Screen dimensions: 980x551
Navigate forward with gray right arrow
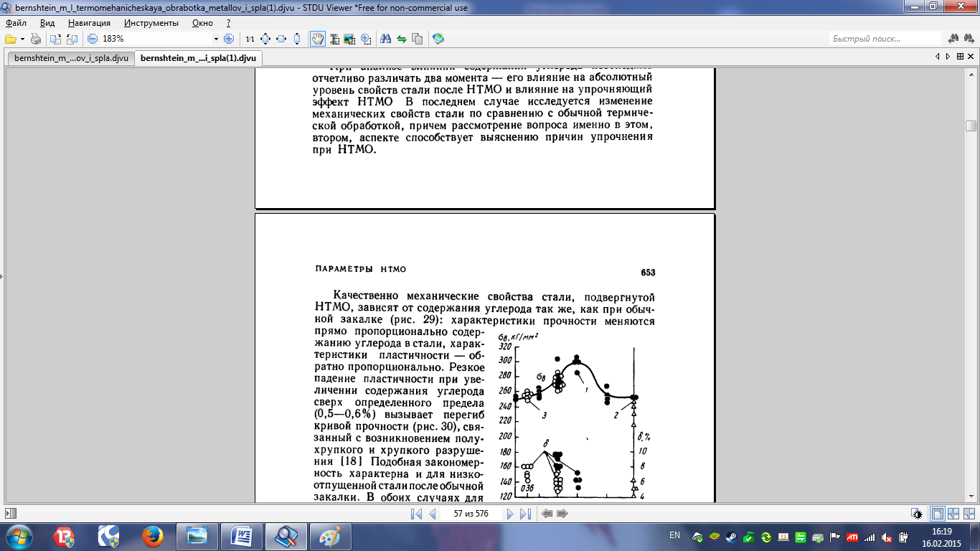click(x=562, y=514)
